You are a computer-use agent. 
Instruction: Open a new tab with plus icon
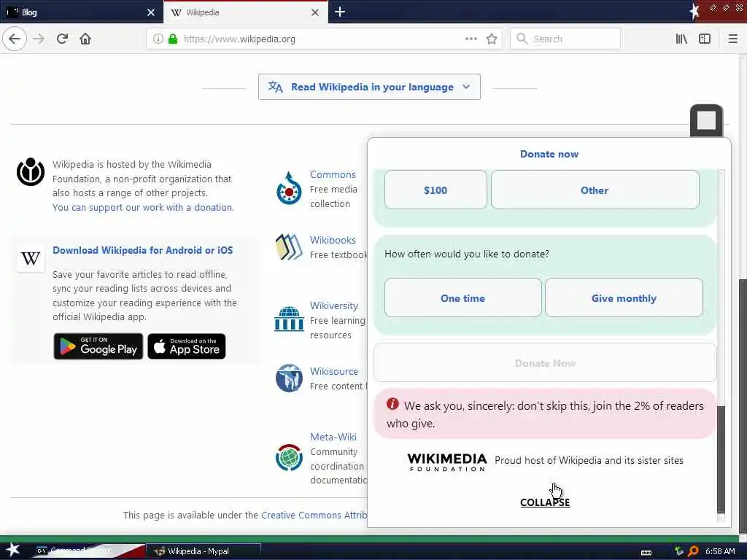click(x=340, y=12)
